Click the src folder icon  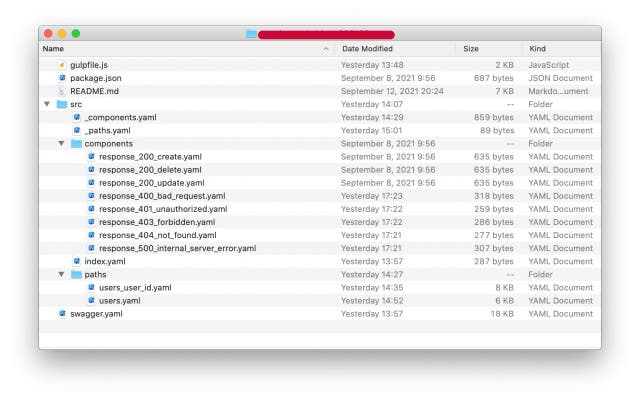pyautogui.click(x=61, y=104)
